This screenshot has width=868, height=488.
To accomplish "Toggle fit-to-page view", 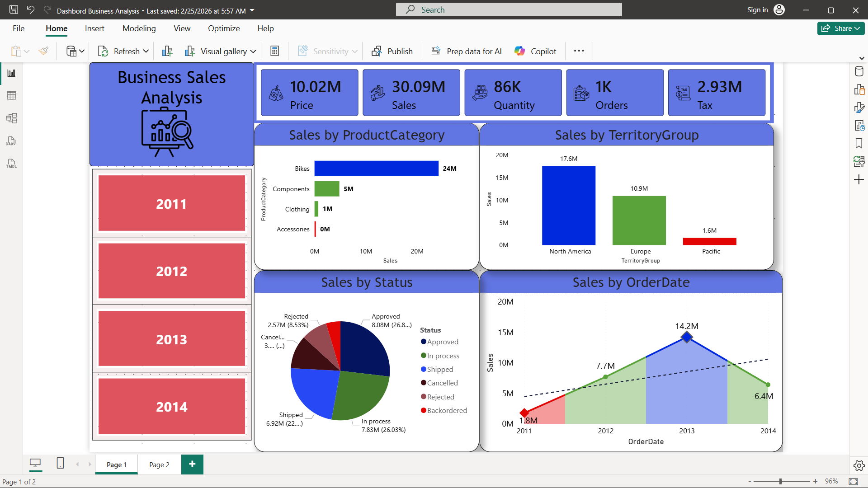I will 853,481.
